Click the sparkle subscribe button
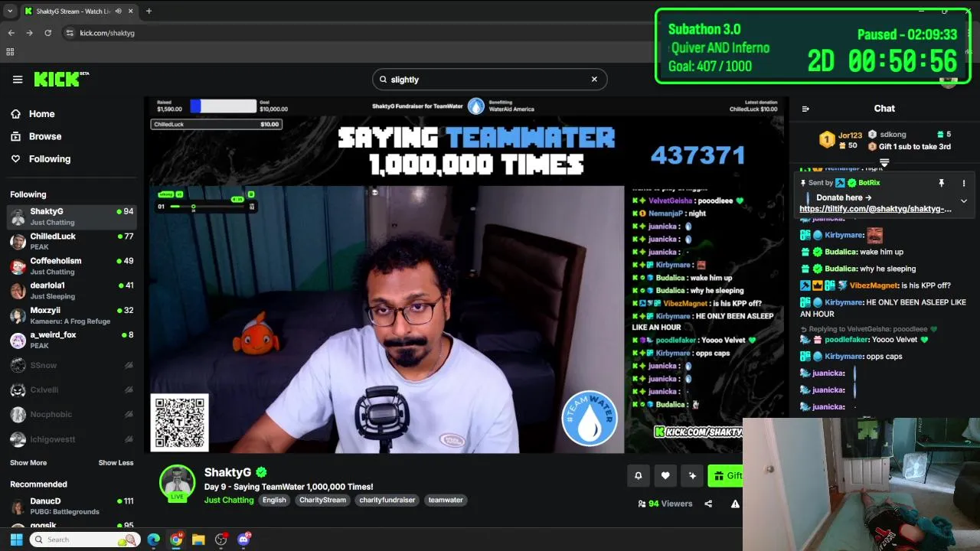This screenshot has width=980, height=551. (692, 476)
